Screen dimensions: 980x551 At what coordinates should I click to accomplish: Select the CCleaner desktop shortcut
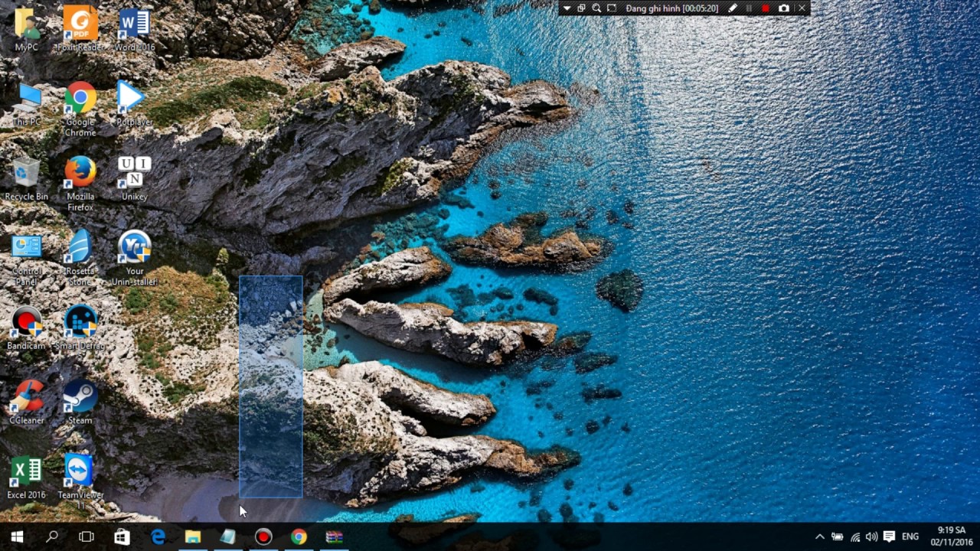click(27, 403)
